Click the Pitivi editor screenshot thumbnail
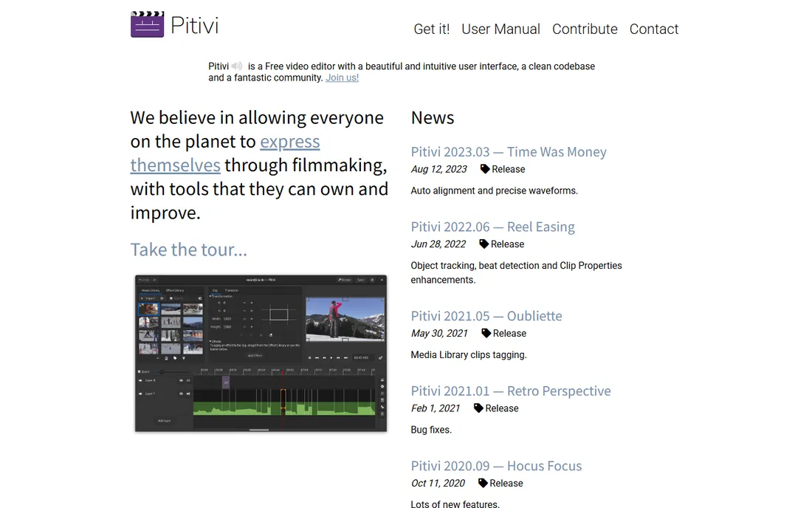812x508 pixels. click(x=261, y=353)
